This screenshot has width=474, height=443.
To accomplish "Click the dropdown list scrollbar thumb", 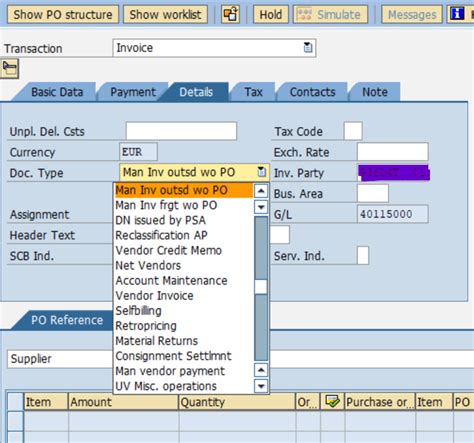I will click(x=261, y=287).
